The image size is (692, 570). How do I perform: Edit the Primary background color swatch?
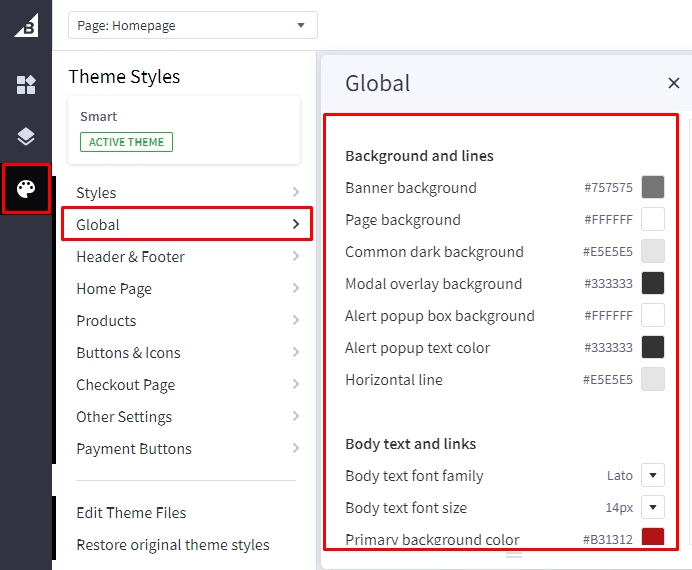(652, 538)
